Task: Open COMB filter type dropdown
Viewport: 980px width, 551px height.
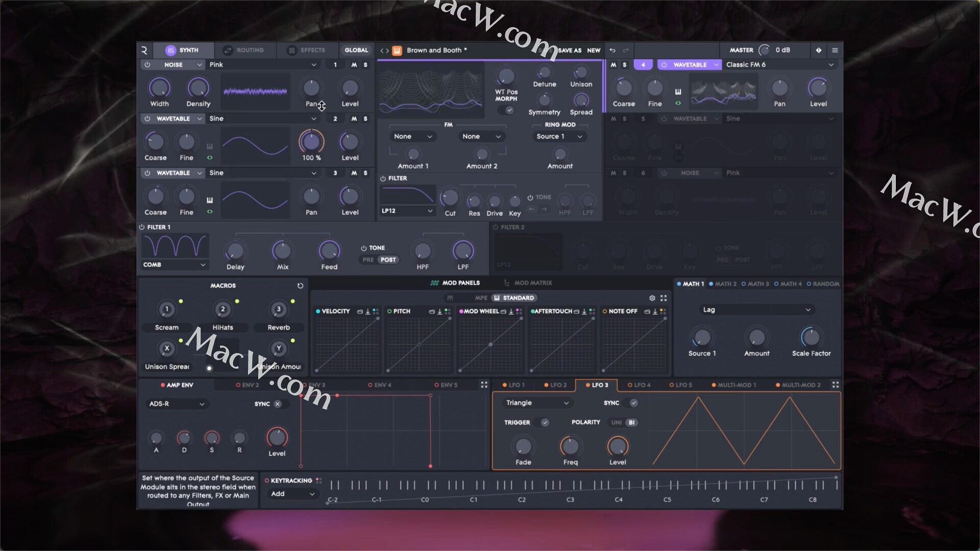Action: 175,265
